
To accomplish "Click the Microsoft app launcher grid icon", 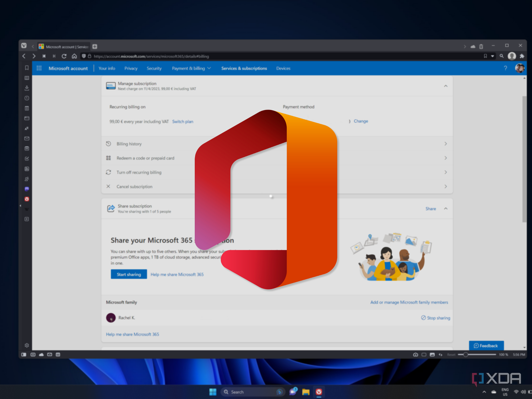I will (x=39, y=68).
